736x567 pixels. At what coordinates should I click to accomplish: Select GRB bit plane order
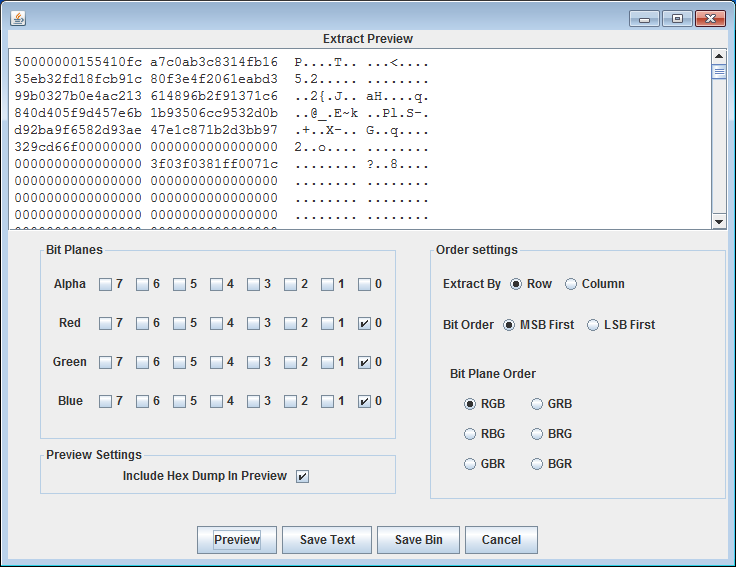537,404
